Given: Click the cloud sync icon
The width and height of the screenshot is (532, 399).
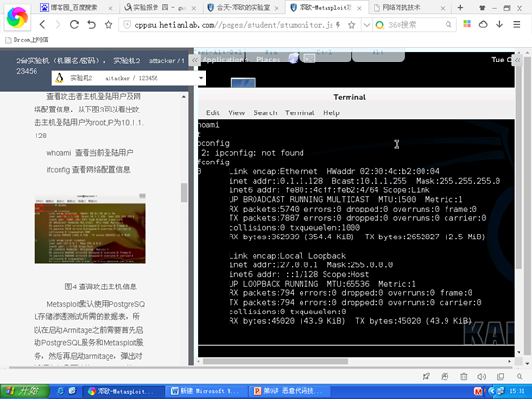Looking at the screenshot, I should [483, 24].
